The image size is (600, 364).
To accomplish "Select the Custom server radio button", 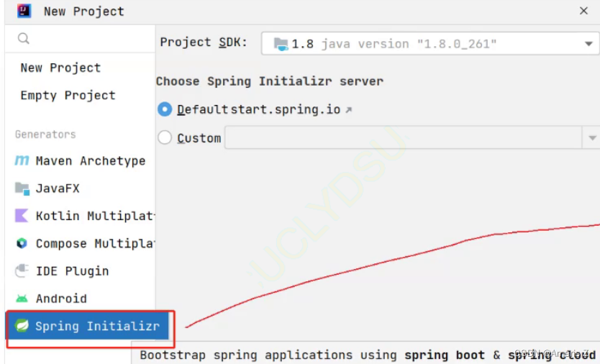I will (165, 137).
